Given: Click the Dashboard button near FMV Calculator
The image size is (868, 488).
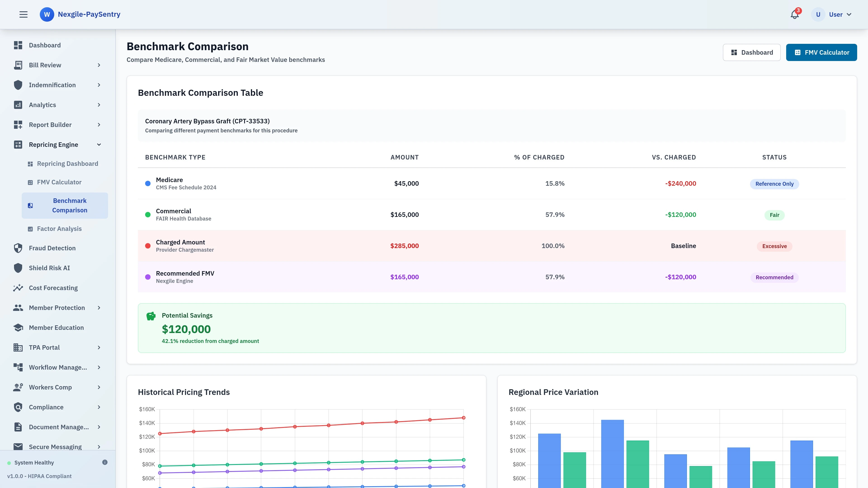Looking at the screenshot, I should pos(752,52).
